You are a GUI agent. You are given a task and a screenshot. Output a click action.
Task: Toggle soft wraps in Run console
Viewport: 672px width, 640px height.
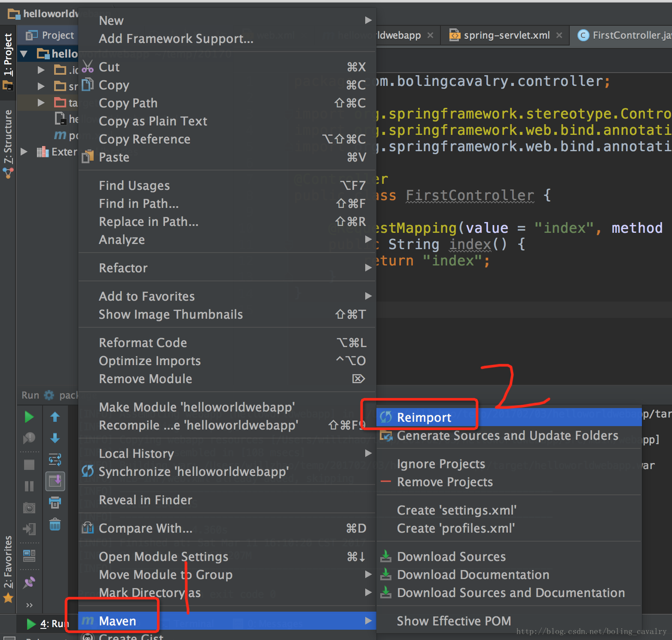(55, 460)
